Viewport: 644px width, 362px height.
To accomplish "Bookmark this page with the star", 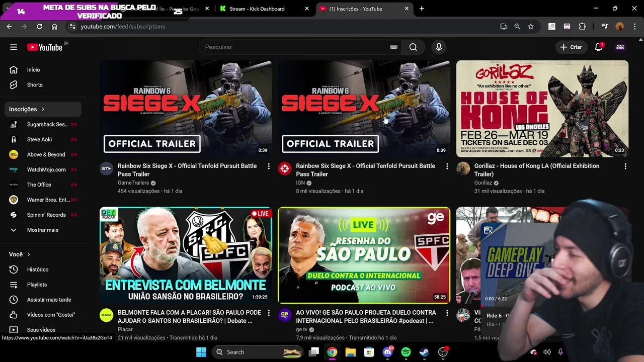I will tap(531, 27).
